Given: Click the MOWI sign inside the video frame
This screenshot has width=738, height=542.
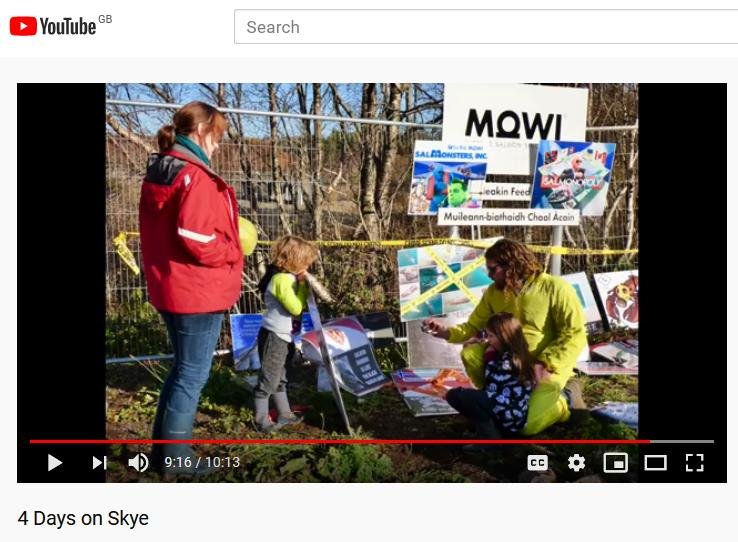Looking at the screenshot, I should [x=515, y=121].
